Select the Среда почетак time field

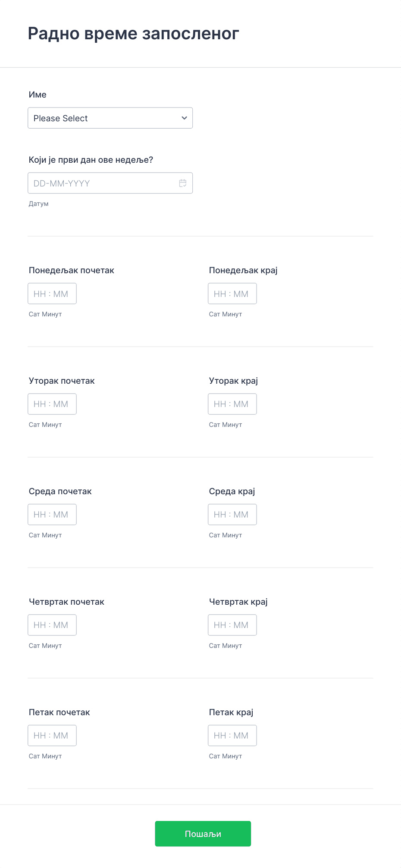pos(52,514)
